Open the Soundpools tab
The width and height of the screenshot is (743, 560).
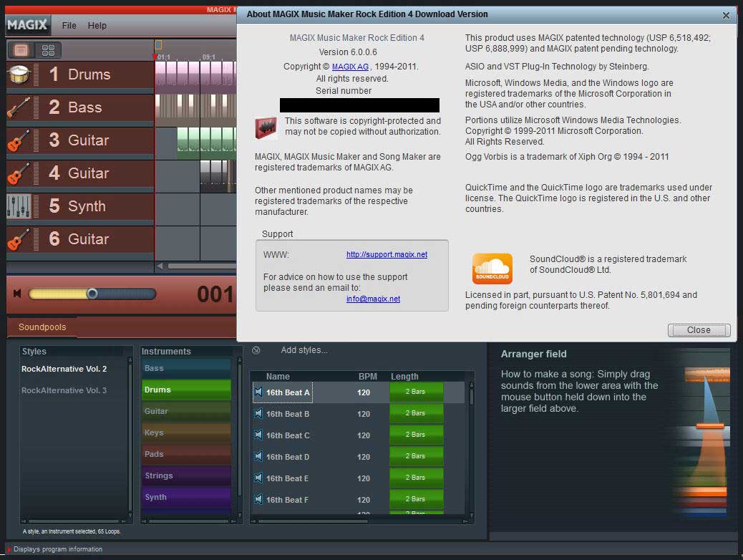pyautogui.click(x=42, y=327)
